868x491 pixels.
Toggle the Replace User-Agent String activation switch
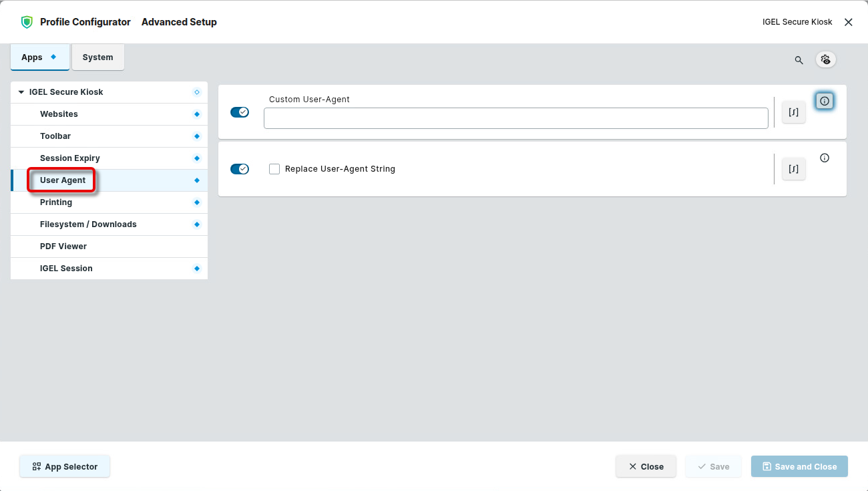click(239, 169)
